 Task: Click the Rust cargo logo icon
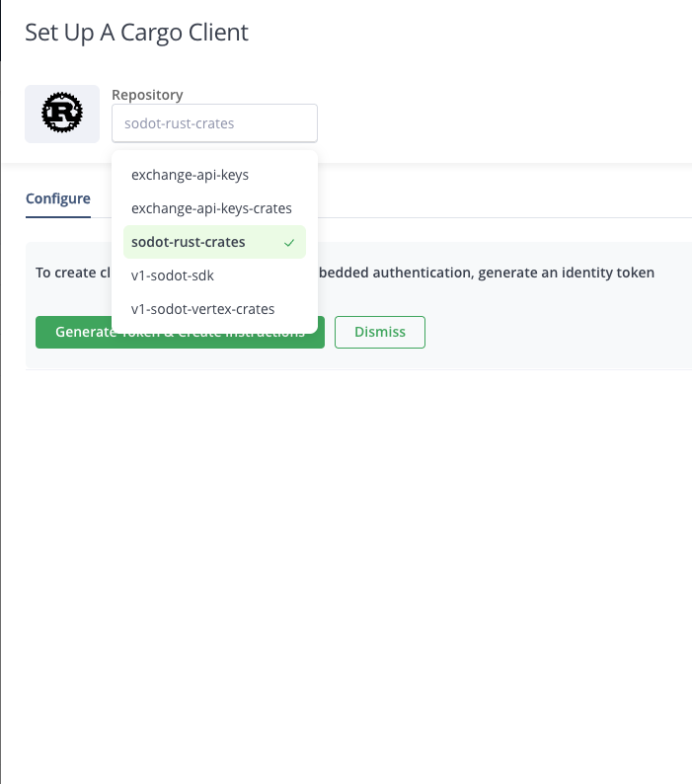click(x=62, y=114)
